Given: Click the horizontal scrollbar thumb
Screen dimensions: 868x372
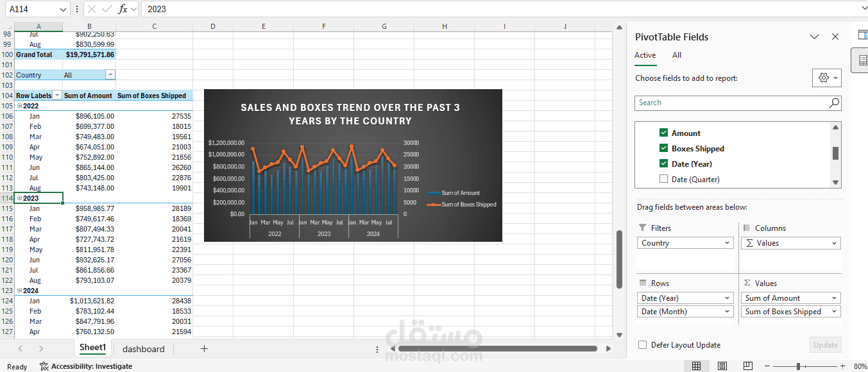Looking at the screenshot, I should pyautogui.click(x=498, y=349).
